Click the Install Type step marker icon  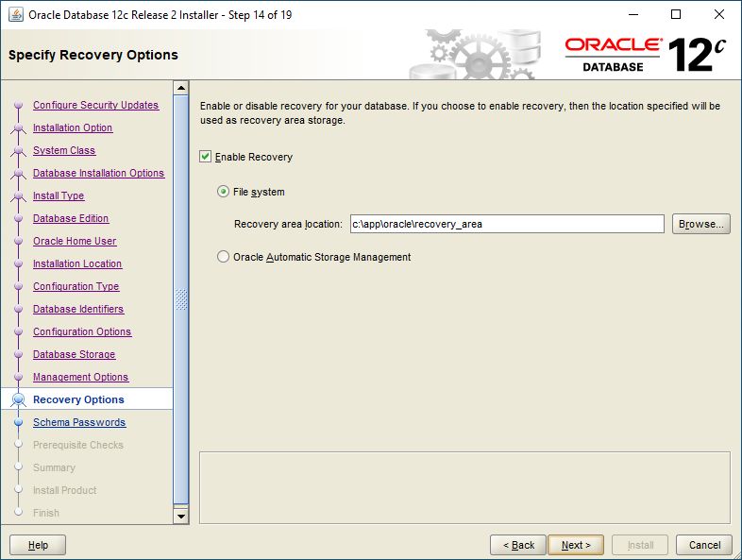coord(19,196)
